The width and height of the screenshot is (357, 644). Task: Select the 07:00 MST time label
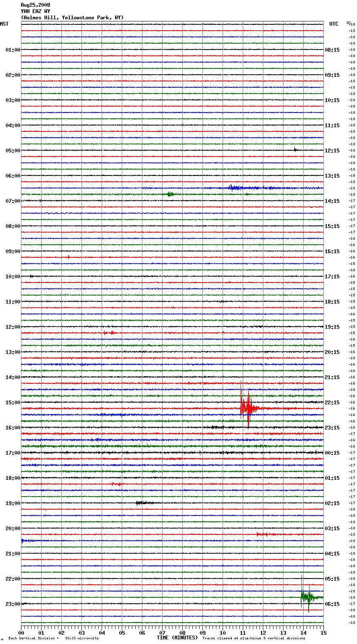[13, 201]
